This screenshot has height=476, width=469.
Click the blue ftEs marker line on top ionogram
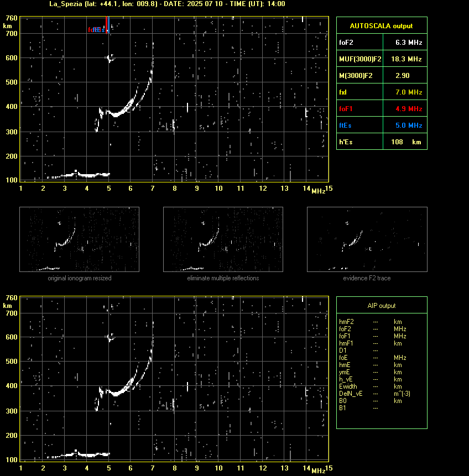[x=108, y=25]
